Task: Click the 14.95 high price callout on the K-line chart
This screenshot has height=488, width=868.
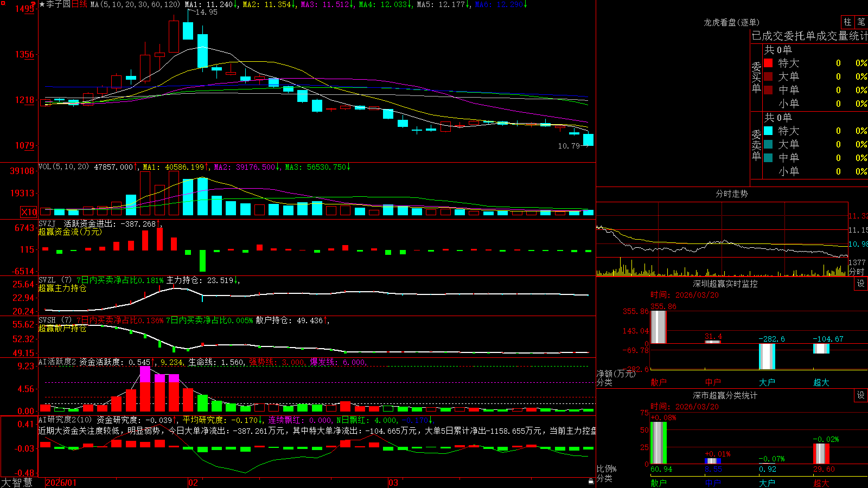Action: click(207, 12)
